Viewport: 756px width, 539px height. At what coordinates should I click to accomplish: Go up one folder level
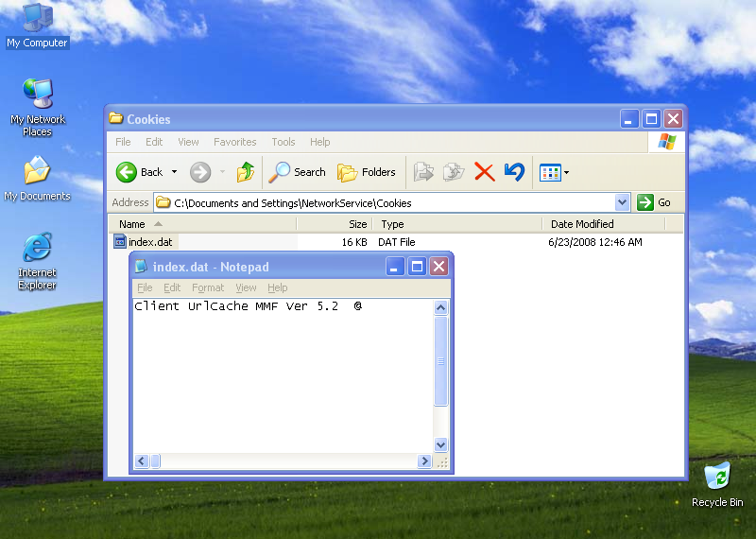(x=246, y=172)
